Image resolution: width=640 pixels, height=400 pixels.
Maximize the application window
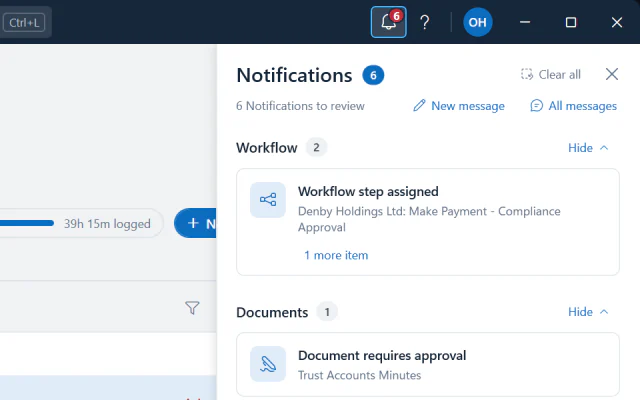tap(571, 22)
